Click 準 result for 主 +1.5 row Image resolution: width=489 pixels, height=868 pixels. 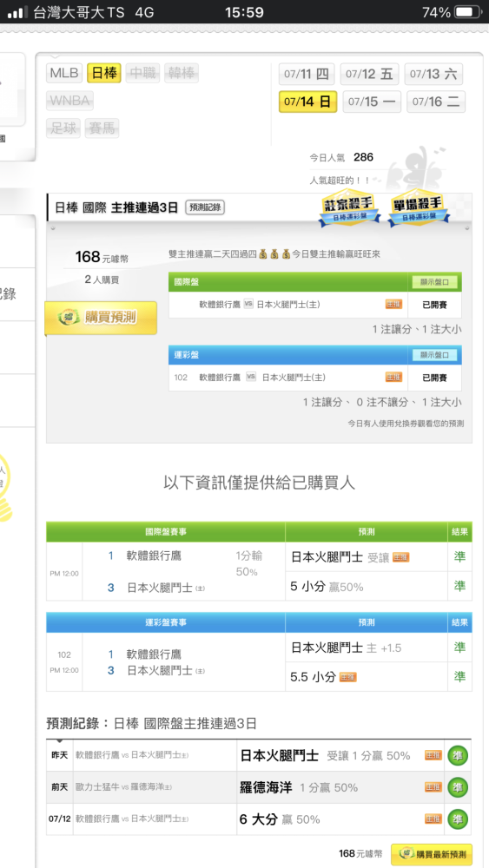coord(459,648)
